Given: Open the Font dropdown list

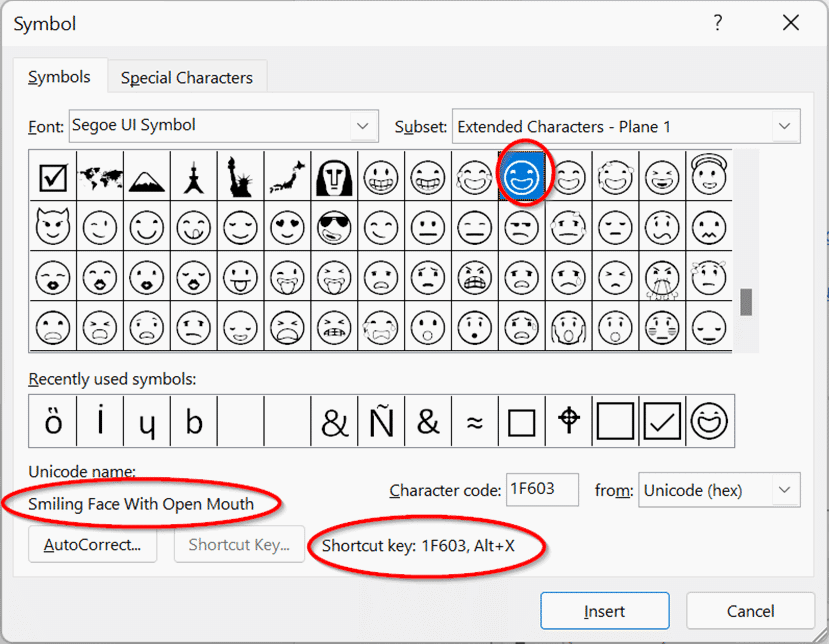Looking at the screenshot, I should coord(363,126).
